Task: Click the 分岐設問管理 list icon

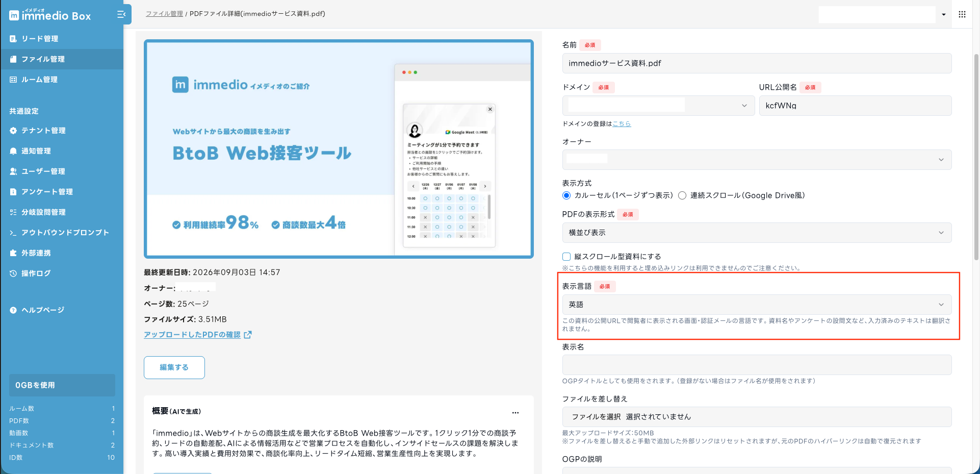Action: click(x=13, y=212)
